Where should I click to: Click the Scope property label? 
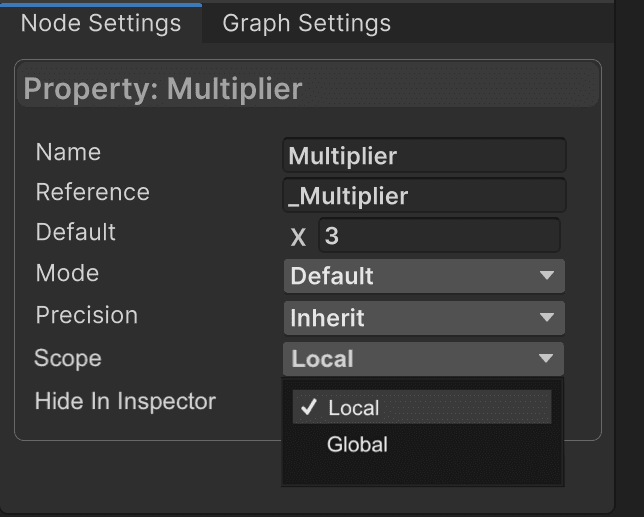pos(68,358)
